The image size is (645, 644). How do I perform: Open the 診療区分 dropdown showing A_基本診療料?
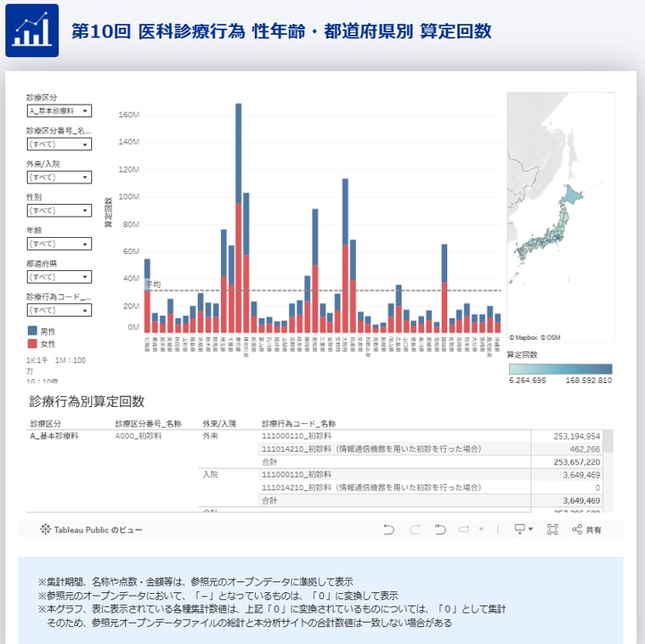[x=58, y=111]
